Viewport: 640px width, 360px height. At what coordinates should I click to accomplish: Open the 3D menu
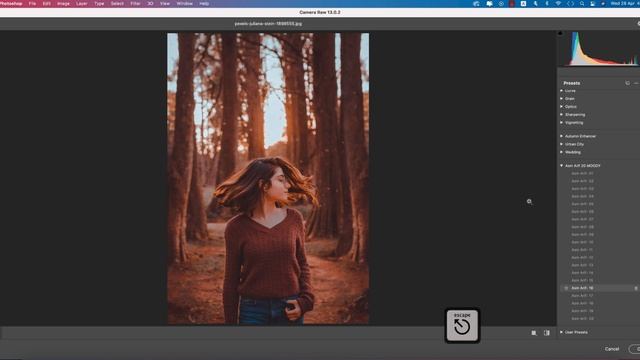click(150, 4)
